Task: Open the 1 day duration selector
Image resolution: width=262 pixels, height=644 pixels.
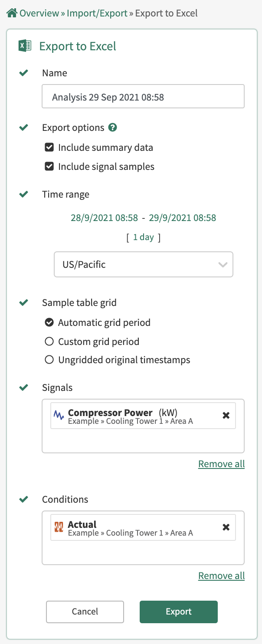Action: (143, 237)
